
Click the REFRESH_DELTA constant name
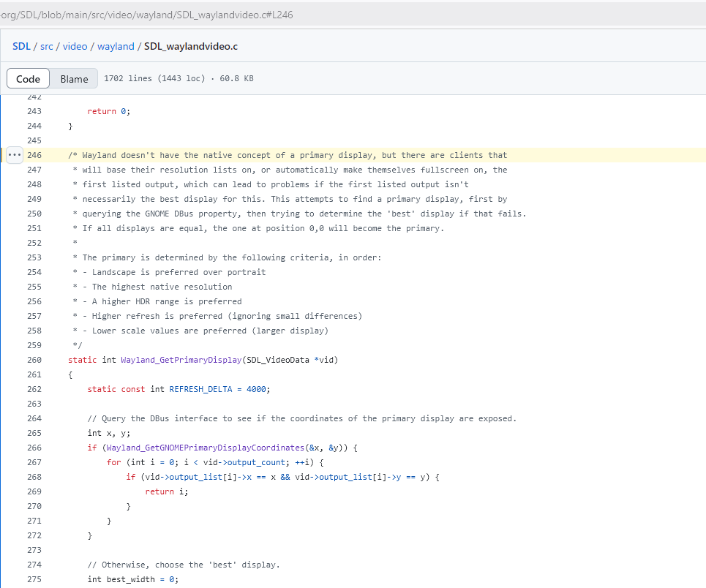tap(200, 390)
